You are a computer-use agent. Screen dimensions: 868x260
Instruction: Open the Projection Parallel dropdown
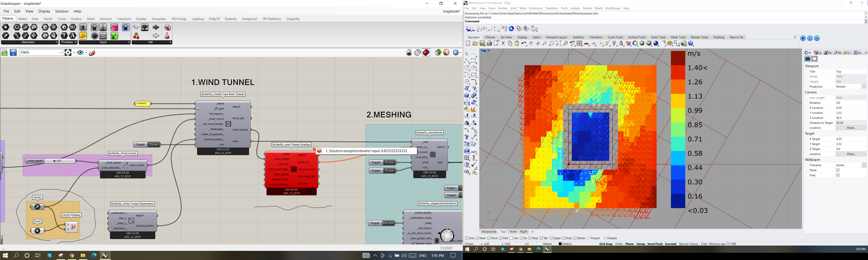click(864, 87)
